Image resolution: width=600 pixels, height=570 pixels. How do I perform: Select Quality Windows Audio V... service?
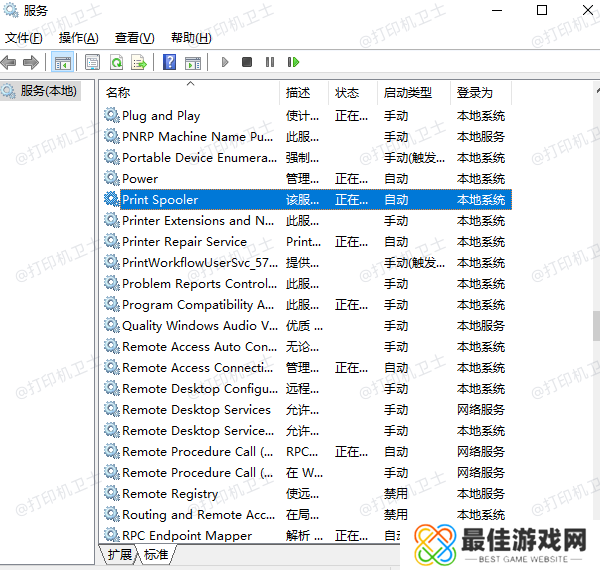tap(200, 326)
